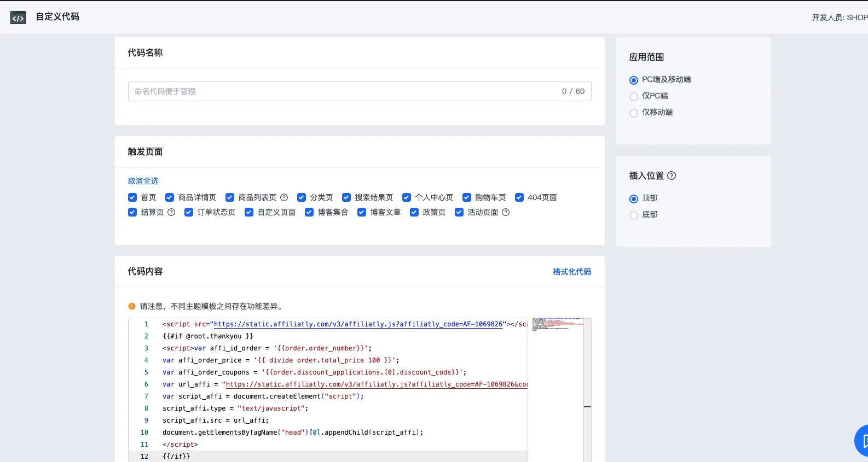The width and height of the screenshot is (868, 462).
Task: Click 取消全选 link
Action: click(143, 181)
